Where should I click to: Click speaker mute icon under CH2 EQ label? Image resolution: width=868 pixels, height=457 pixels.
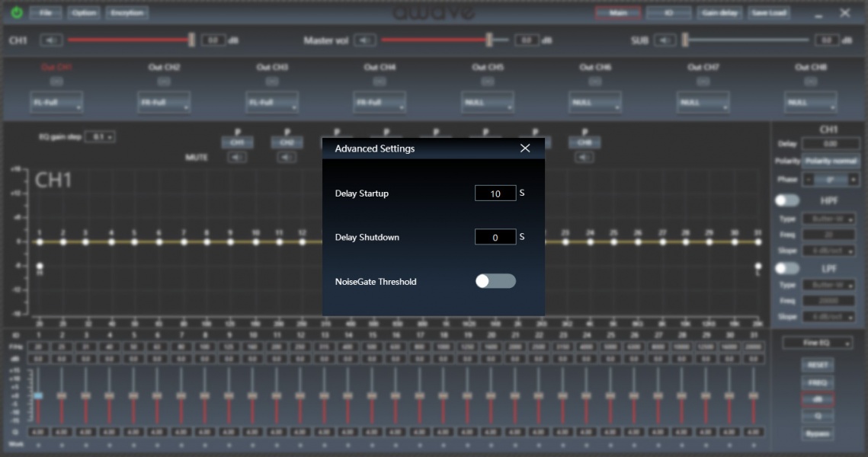tap(287, 158)
